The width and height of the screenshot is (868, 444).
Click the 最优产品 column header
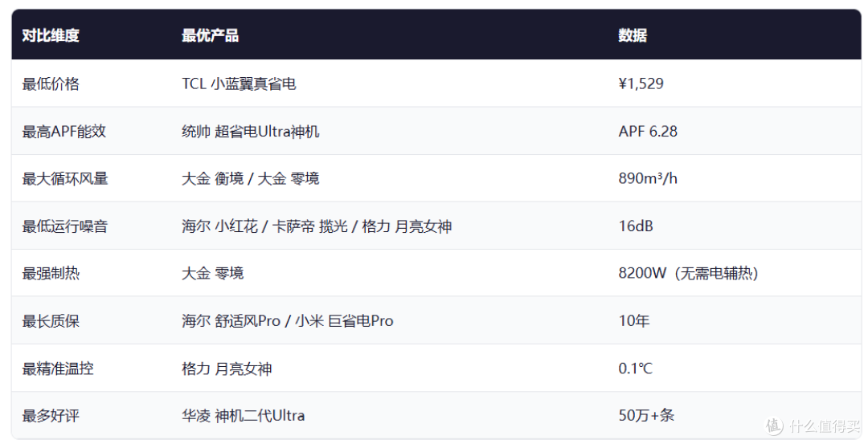coord(211,36)
